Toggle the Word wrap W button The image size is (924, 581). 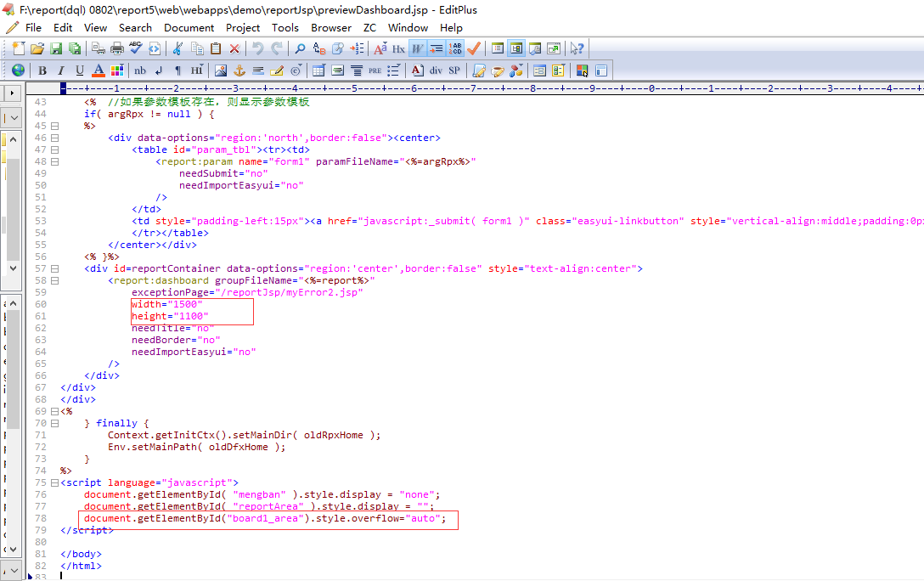tap(417, 48)
